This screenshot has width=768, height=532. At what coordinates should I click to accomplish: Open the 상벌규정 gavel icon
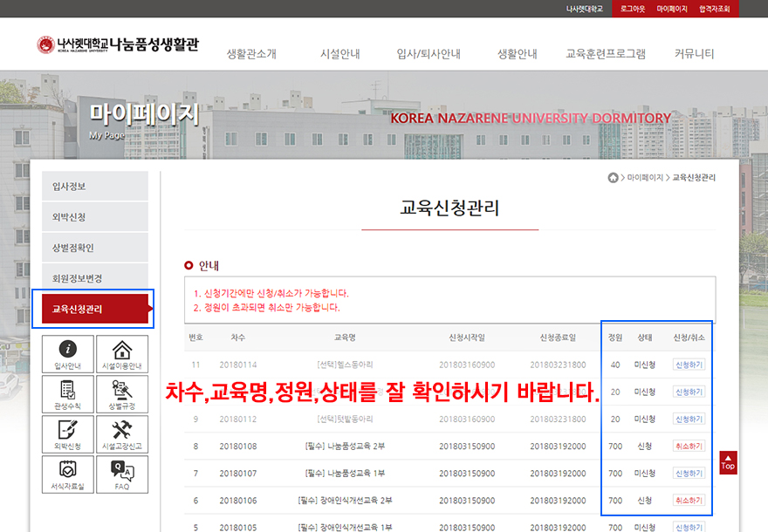[x=122, y=394]
